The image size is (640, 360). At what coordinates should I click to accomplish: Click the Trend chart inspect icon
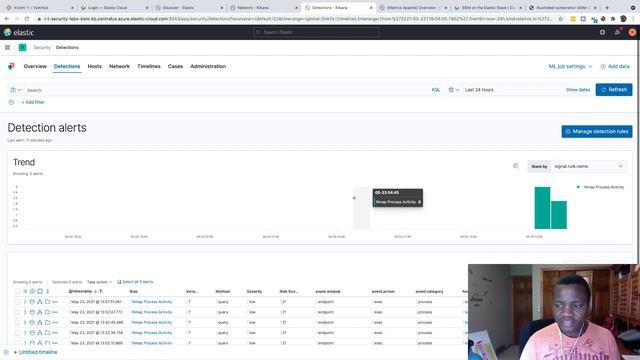516,166
